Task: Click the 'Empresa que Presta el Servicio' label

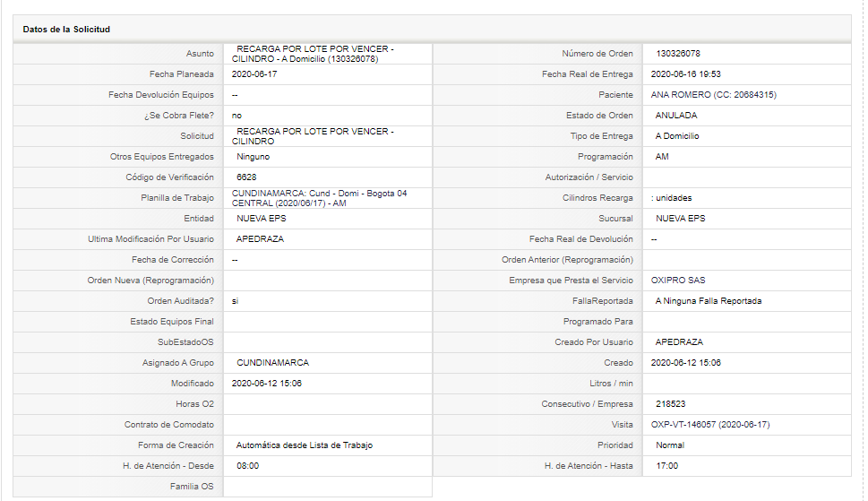Action: coord(572,281)
